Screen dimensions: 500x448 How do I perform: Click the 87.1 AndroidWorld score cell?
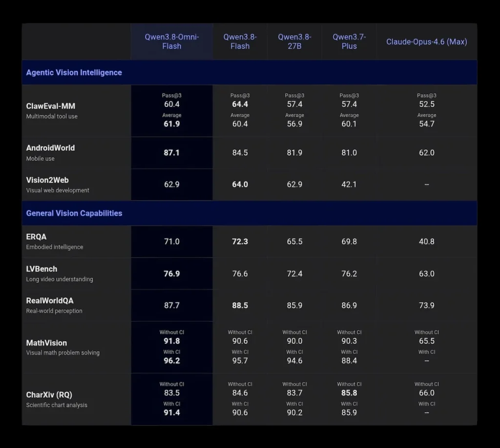pos(171,153)
